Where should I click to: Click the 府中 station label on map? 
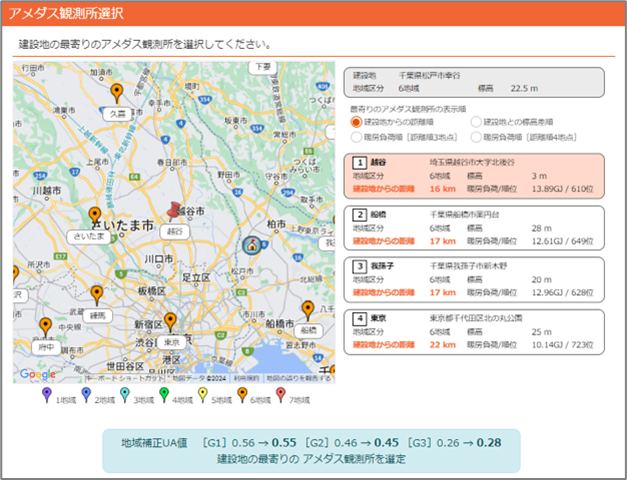pyautogui.click(x=46, y=348)
